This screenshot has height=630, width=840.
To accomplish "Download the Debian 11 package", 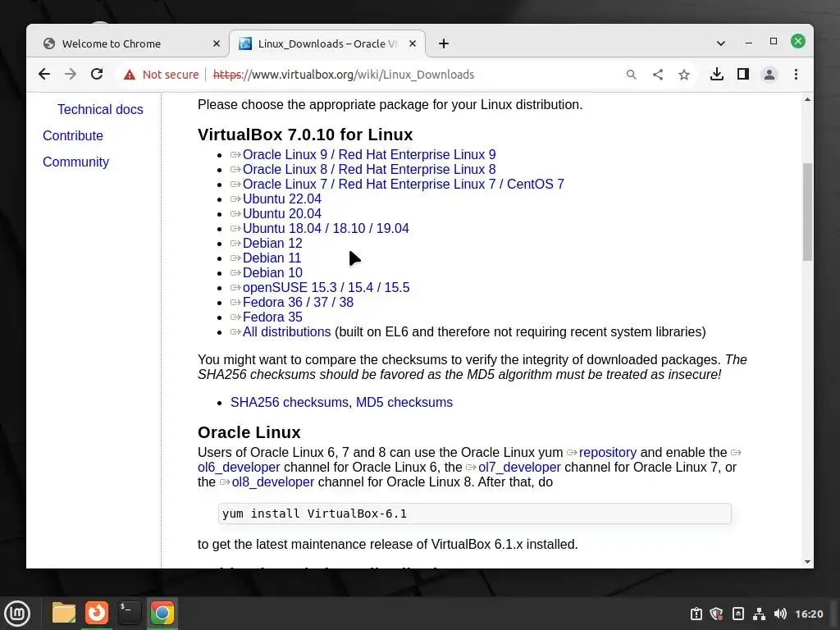I will pyautogui.click(x=272, y=258).
